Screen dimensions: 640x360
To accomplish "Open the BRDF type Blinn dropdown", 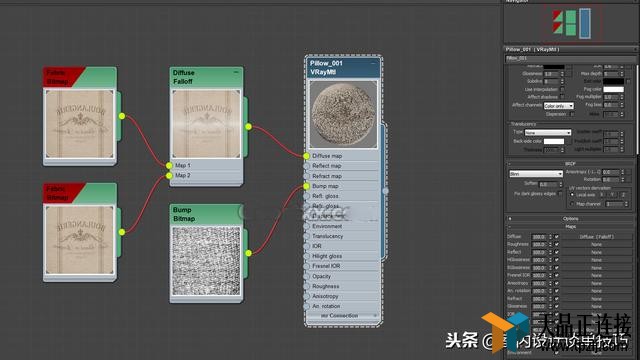I will [536, 174].
